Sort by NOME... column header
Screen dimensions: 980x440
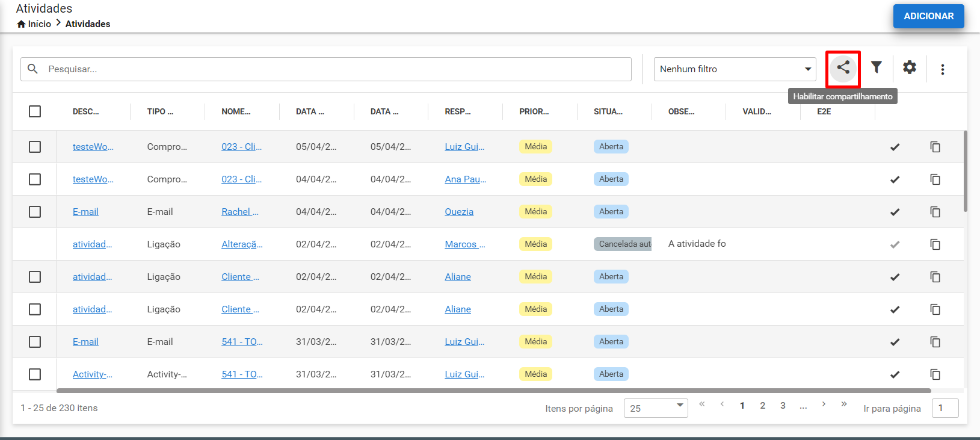(236, 111)
